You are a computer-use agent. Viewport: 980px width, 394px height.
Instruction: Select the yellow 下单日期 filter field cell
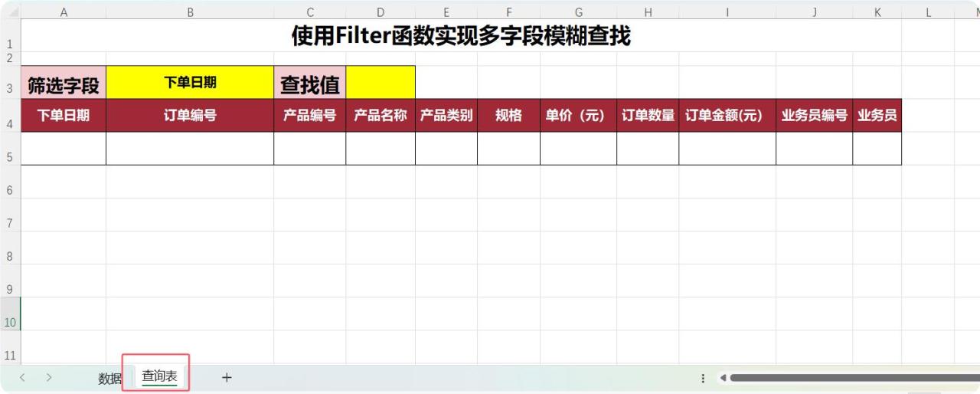[190, 83]
